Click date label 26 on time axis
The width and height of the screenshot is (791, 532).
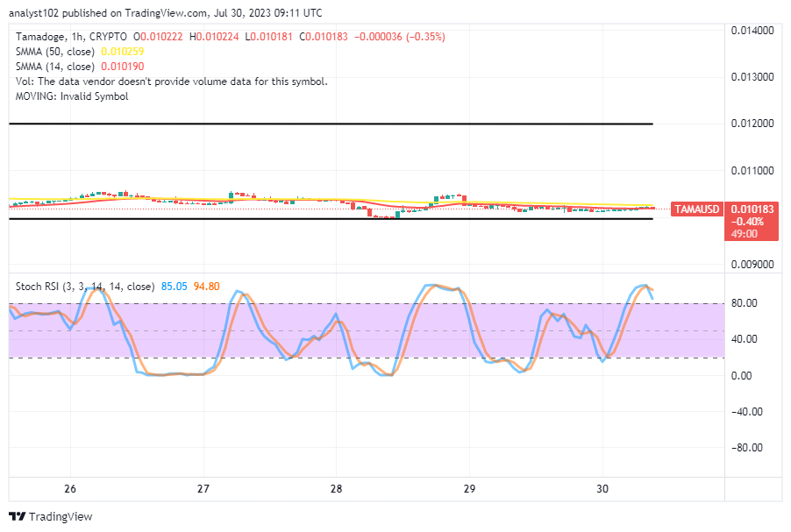70,489
